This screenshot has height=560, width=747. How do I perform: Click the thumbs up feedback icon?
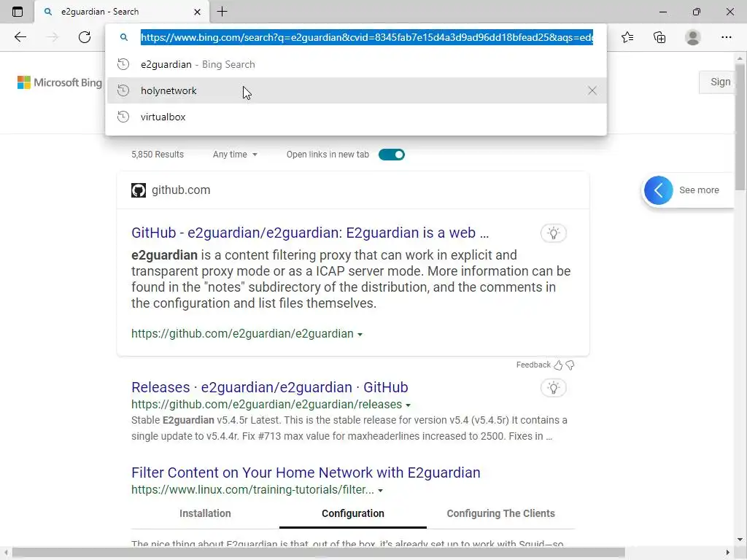(x=558, y=365)
